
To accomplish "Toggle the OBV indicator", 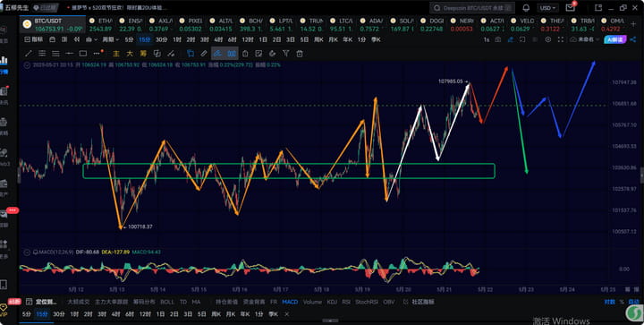I will coord(388,302).
